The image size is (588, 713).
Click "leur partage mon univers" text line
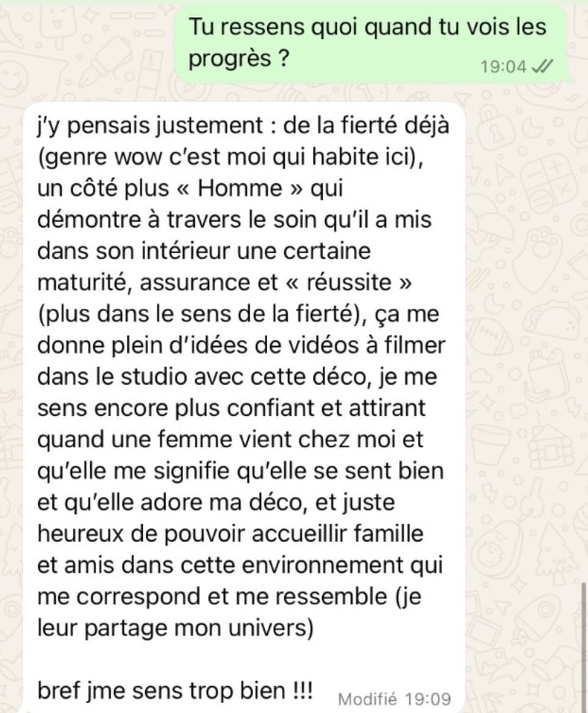[175, 628]
